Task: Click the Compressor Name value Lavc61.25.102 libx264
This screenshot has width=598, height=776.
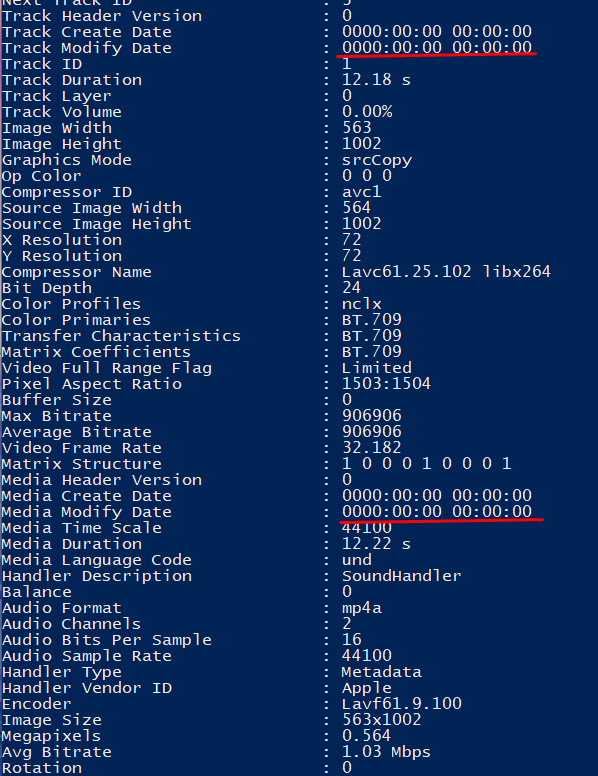Action: coord(446,272)
